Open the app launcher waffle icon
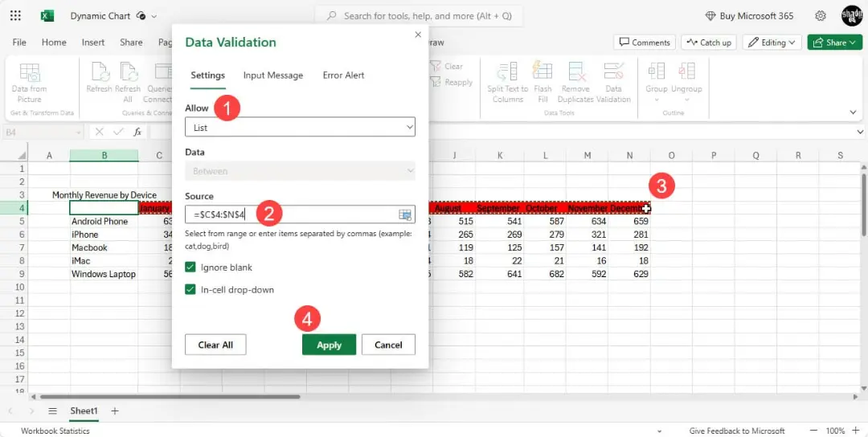Screen dimensions: 868x437 click(x=15, y=15)
